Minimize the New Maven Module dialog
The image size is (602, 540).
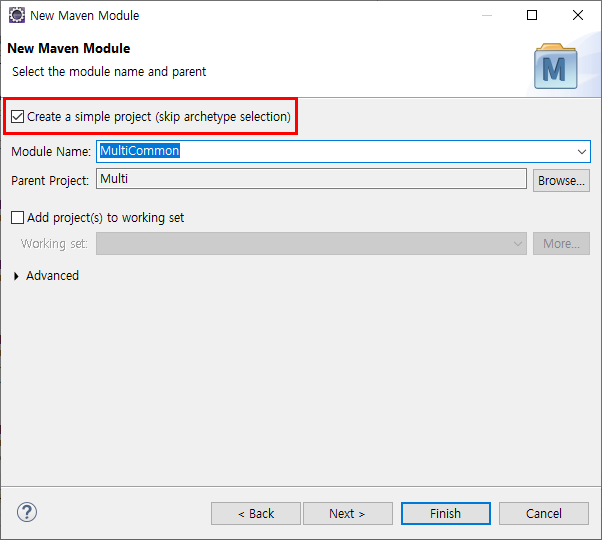pyautogui.click(x=487, y=15)
